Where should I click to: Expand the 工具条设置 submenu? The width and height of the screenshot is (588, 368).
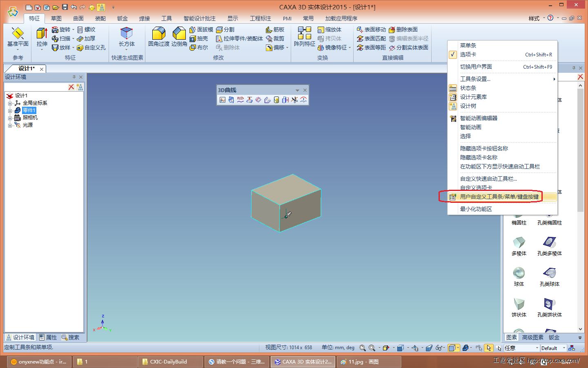tap(502, 79)
